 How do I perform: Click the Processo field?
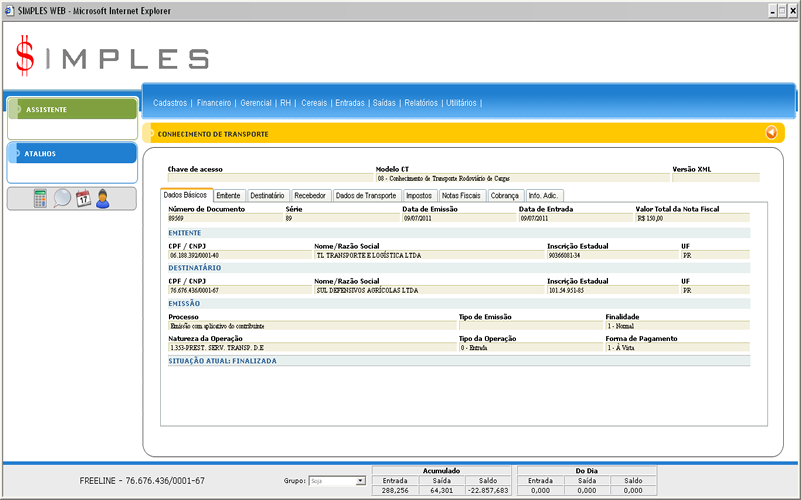312,326
